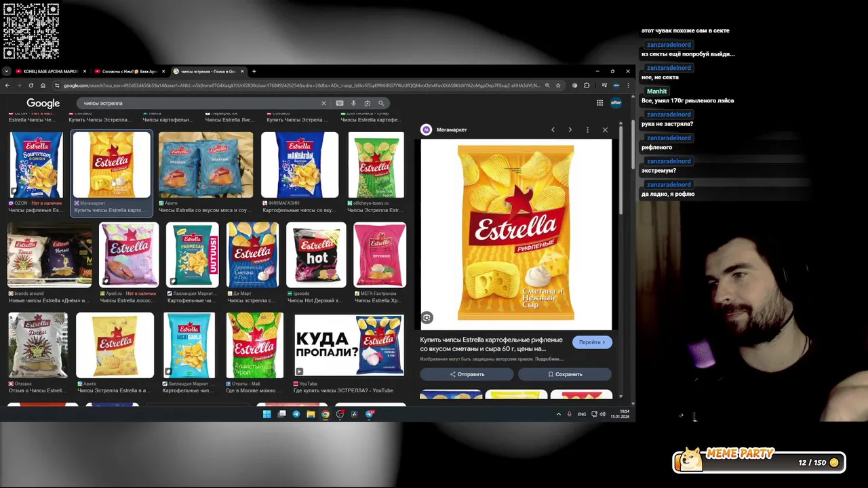Open 'Новые чипсы Estrella' shelf thumbnail
The width and height of the screenshot is (868, 488).
pyautogui.click(x=50, y=255)
